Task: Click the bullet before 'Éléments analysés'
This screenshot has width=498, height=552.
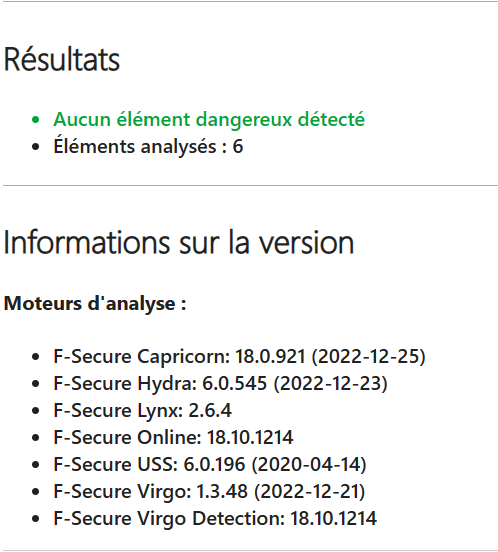Action: coord(36,147)
